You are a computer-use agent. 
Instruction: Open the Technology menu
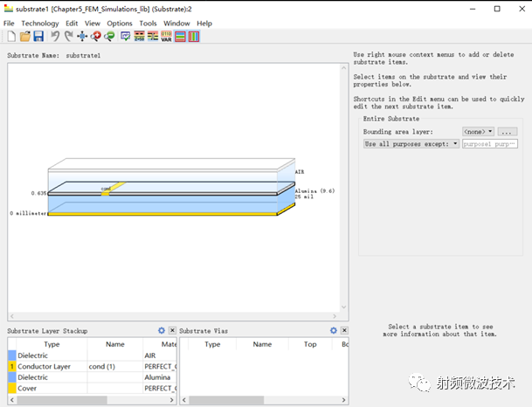[x=40, y=24]
